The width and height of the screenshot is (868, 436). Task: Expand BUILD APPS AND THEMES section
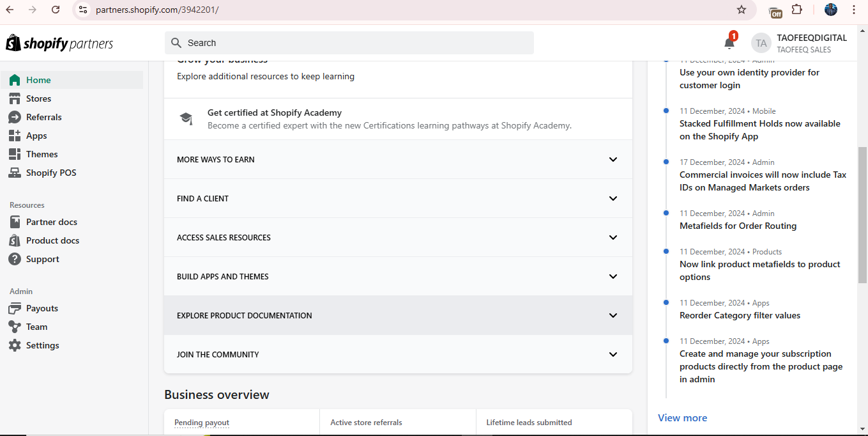point(398,276)
